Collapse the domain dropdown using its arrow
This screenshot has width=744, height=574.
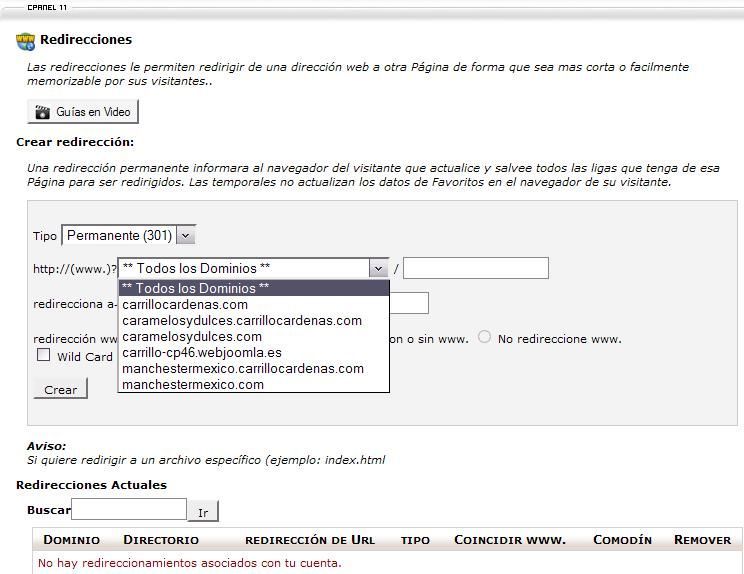(378, 268)
